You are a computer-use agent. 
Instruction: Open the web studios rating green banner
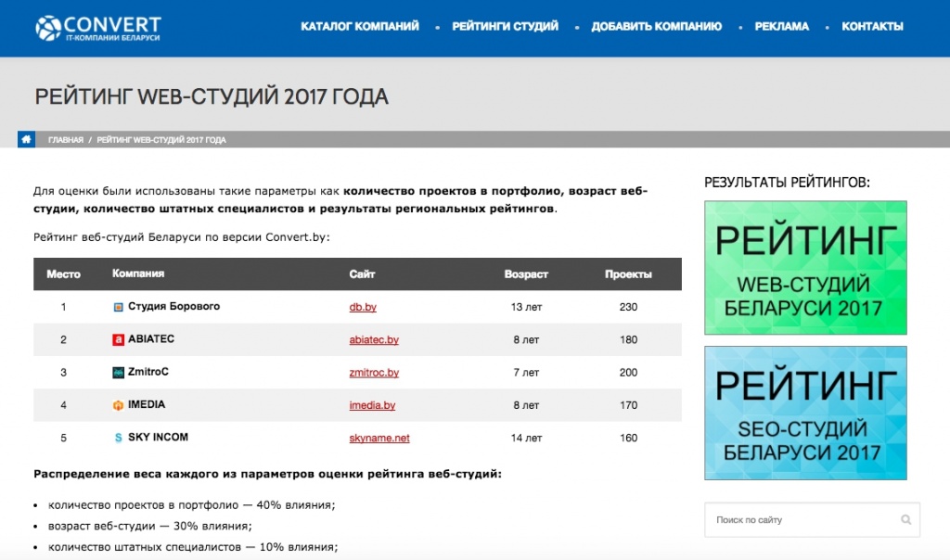pyautogui.click(x=805, y=268)
